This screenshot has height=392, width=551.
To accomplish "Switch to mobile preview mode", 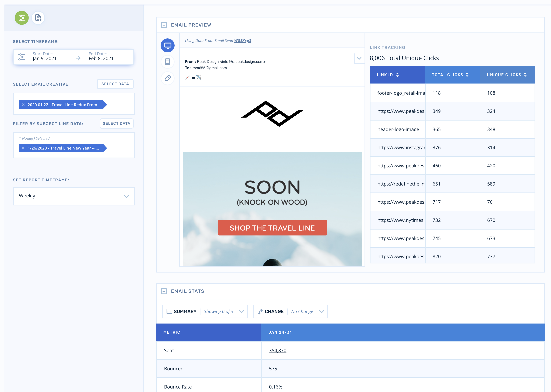I will (x=167, y=62).
